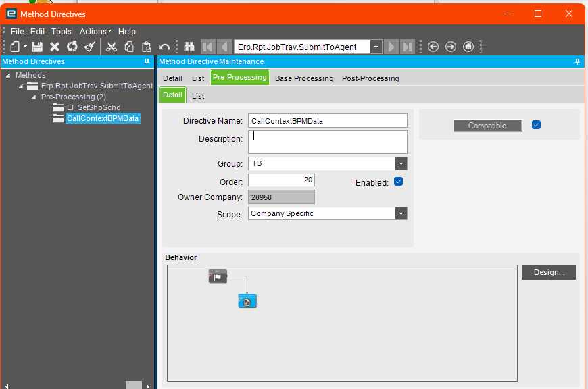Open the New icon's dropdown arrow
588x389 pixels.
point(25,47)
